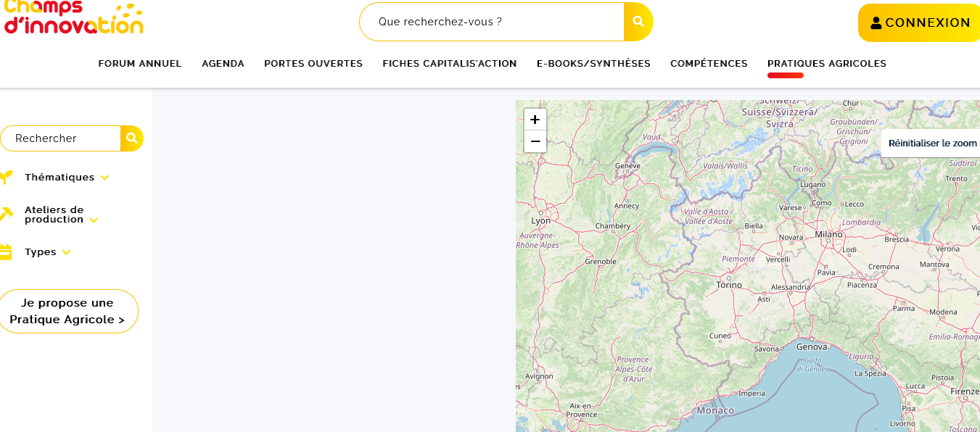
Task: Click Imperia label on the map
Action: [752, 394]
